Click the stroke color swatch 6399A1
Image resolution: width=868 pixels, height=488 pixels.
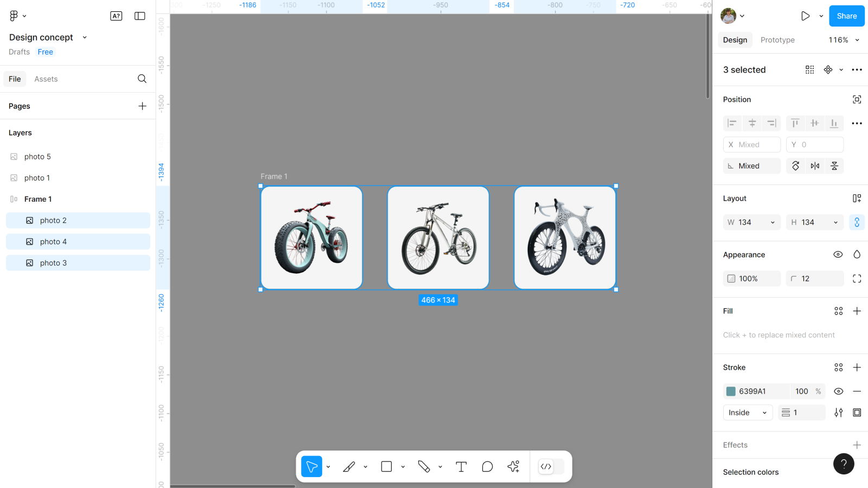731,391
